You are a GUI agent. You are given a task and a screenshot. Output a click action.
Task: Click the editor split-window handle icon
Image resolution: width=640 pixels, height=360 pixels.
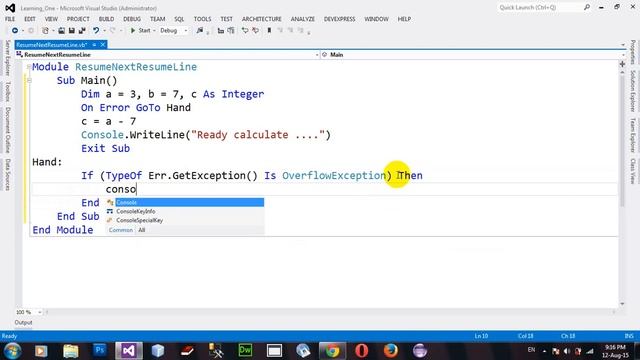[x=622, y=64]
